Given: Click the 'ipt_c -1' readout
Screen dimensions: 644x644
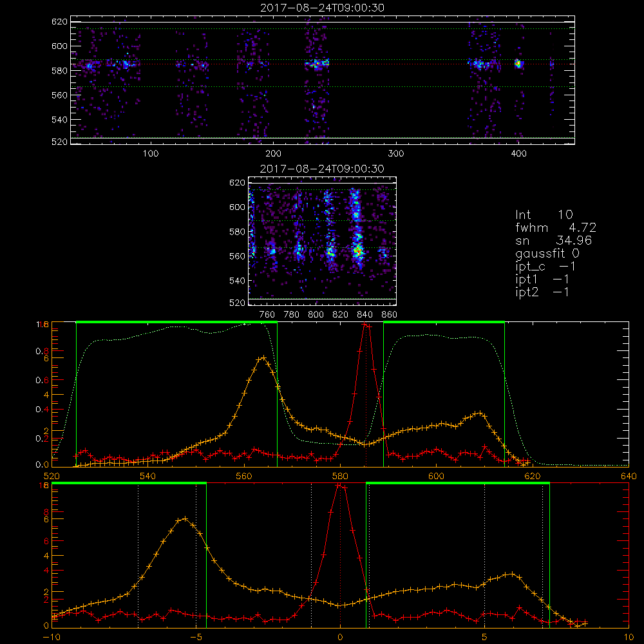Looking at the screenshot, I should (x=545, y=267).
